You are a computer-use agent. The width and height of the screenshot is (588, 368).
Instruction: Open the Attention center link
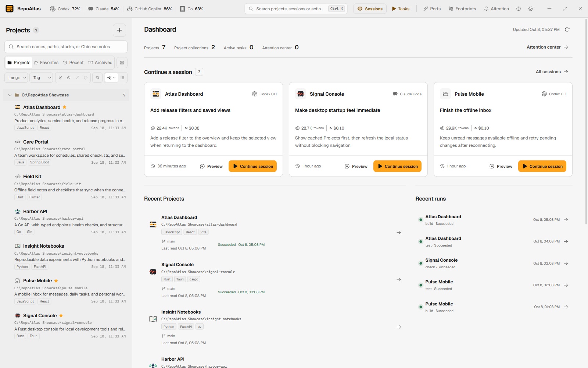point(547,47)
